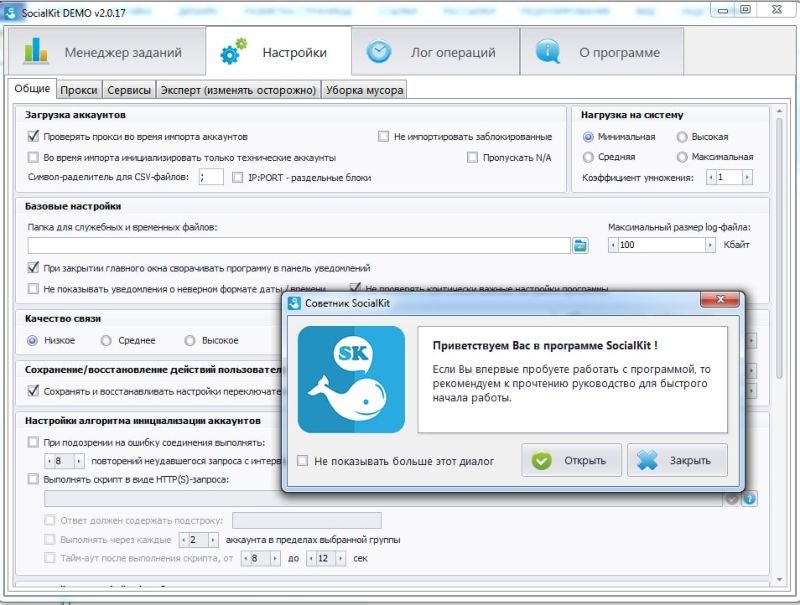Toggle Проверять прокси во время импорта checkbox

coord(33,136)
